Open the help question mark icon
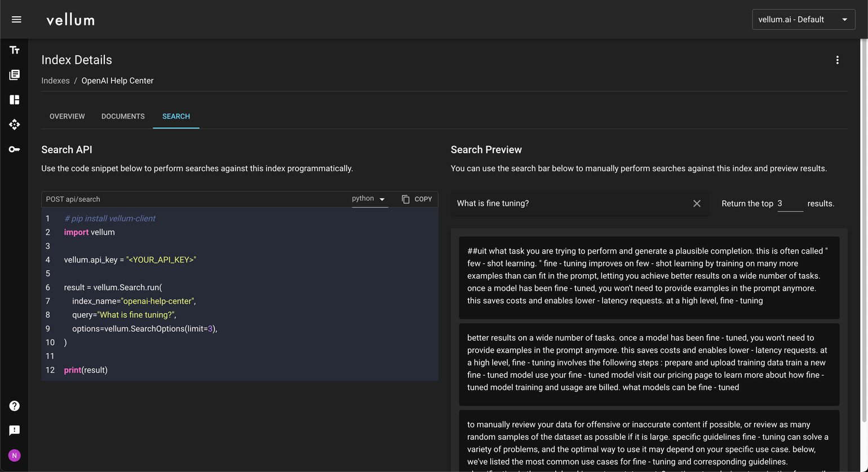The image size is (868, 472). coord(15,406)
